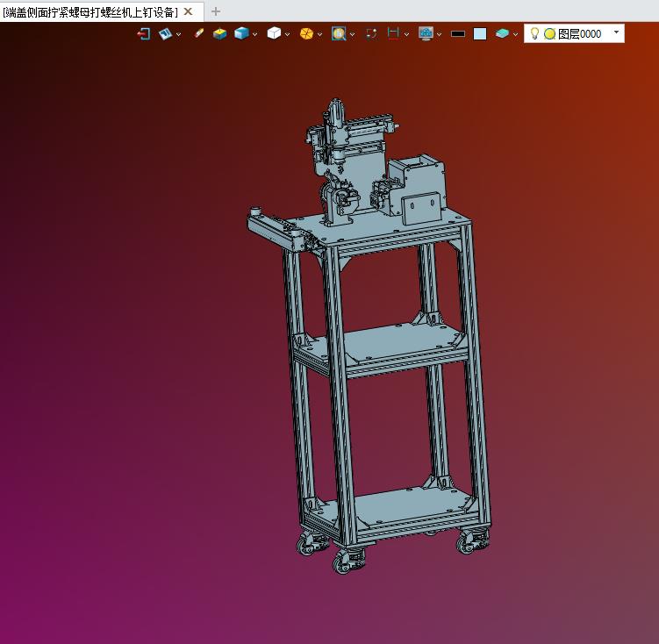The image size is (659, 644).
Task: Open dropdown arrow beside the teal layers icon
Action: click(515, 34)
